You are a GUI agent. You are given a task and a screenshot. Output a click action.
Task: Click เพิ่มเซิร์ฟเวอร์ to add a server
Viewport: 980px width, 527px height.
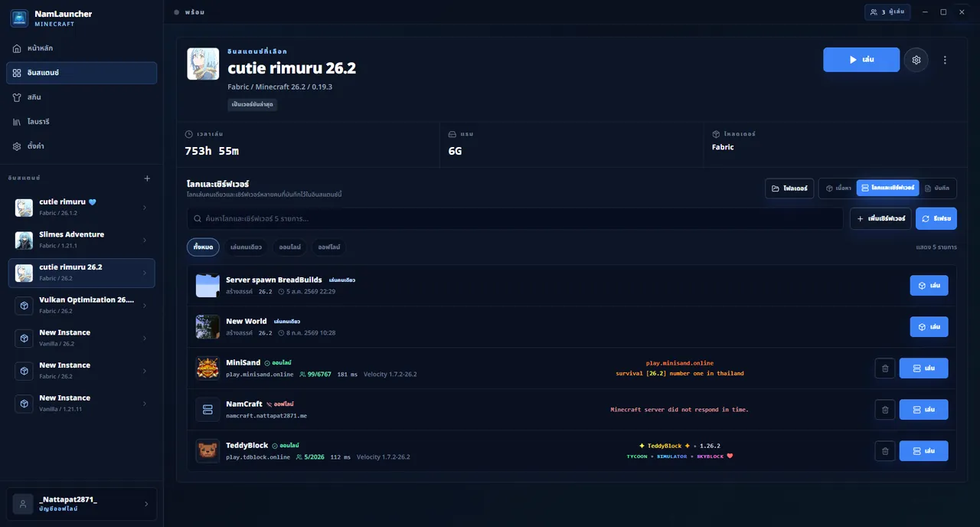click(880, 219)
